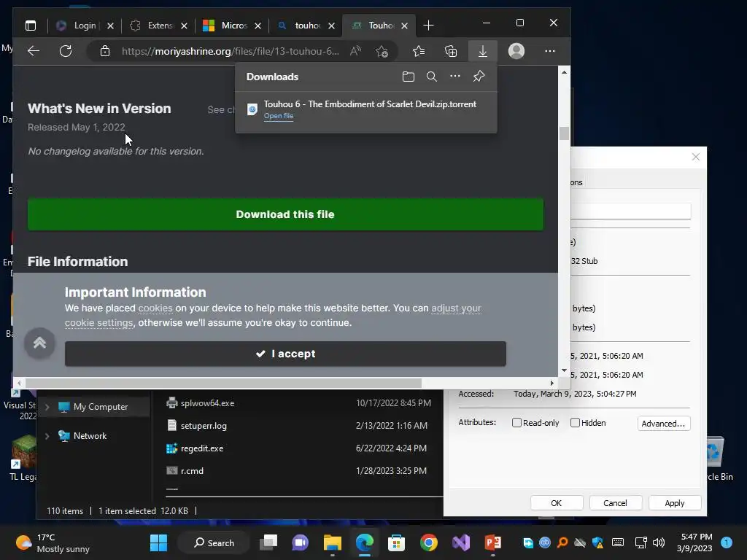Close the Login tab
This screenshot has height=560, width=747.
111,26
